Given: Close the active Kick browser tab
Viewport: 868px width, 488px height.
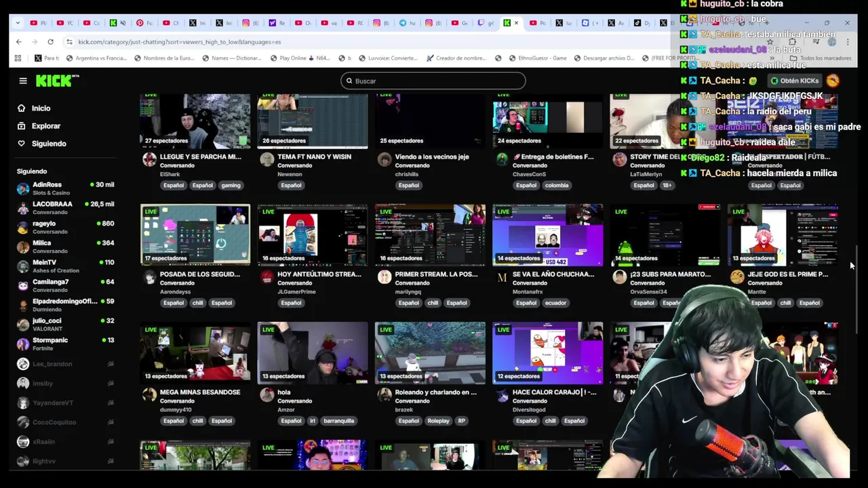Looking at the screenshot, I should [516, 23].
